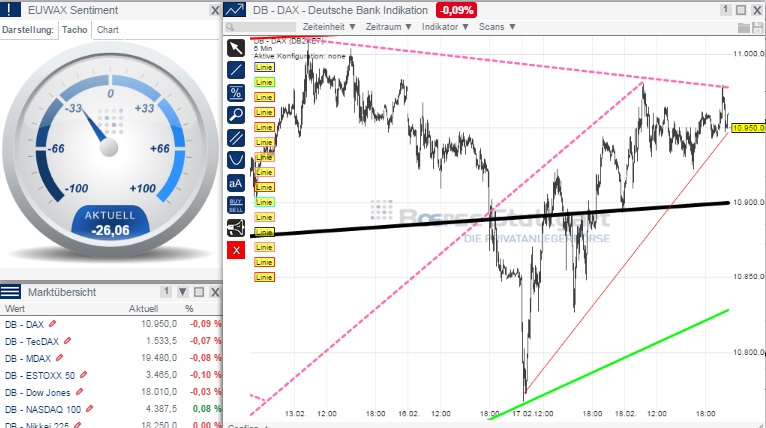The width and height of the screenshot is (766, 428).
Task: Click the floppy disk save icon in chart toolbar
Action: click(x=758, y=27)
